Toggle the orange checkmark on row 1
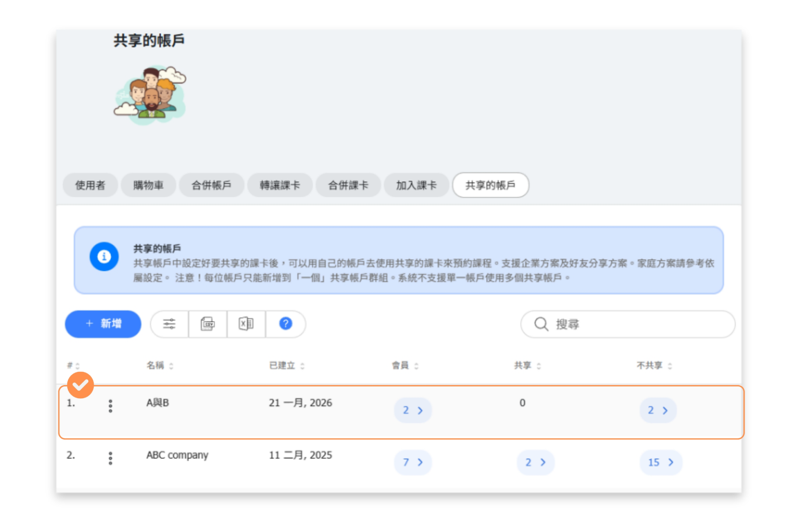This screenshot has width=798, height=532. (80, 385)
